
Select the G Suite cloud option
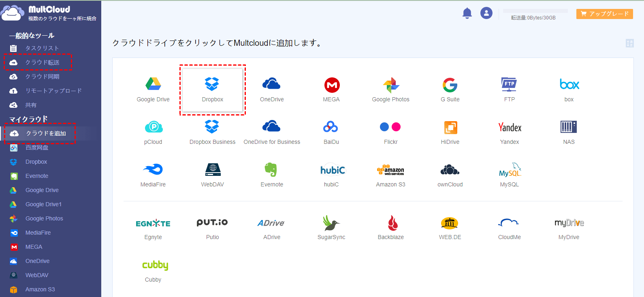click(x=450, y=90)
